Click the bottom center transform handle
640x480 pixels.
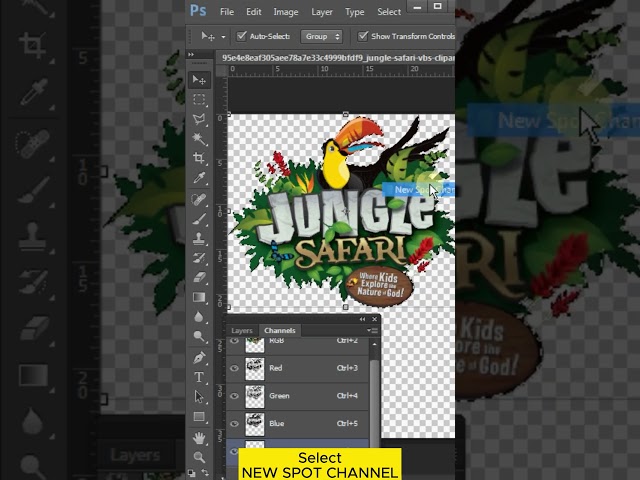pyautogui.click(x=346, y=307)
